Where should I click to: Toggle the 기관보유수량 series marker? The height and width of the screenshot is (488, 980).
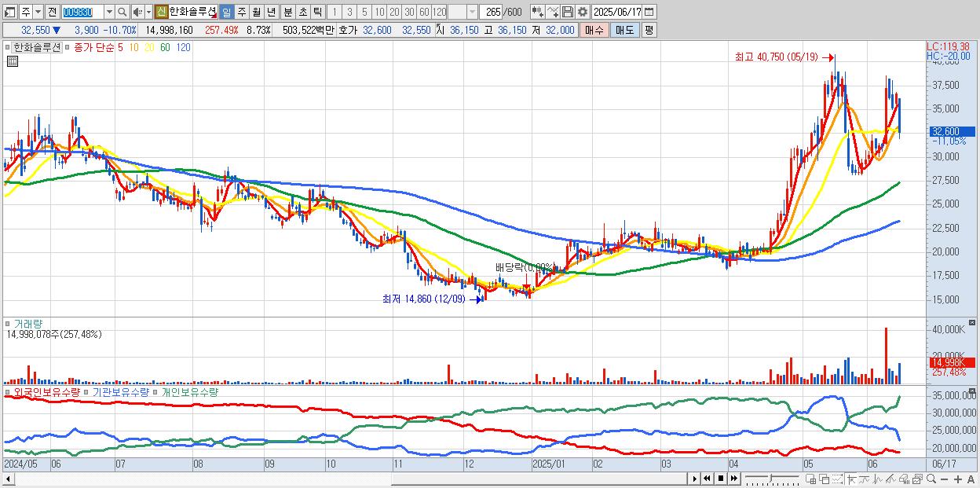tap(87, 391)
